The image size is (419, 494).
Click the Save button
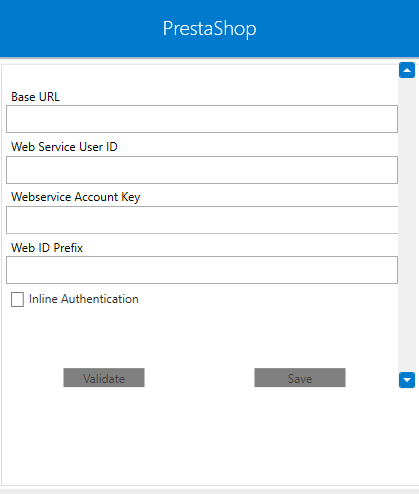(300, 378)
